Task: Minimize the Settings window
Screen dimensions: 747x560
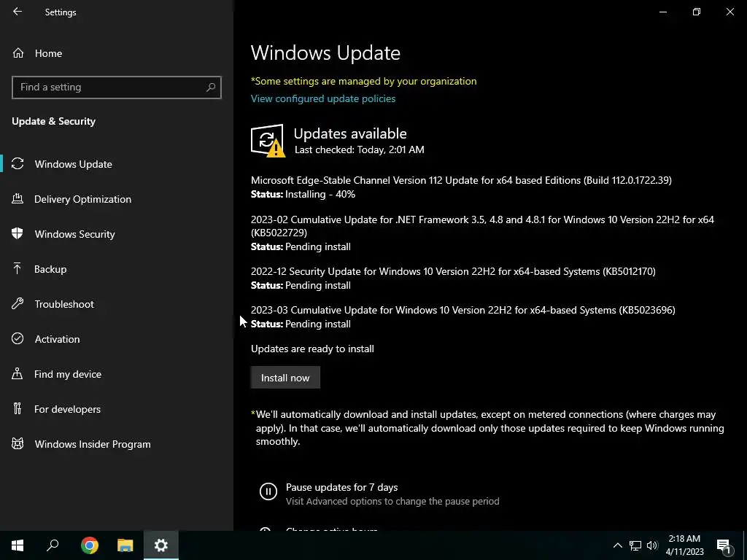Action: 662,12
